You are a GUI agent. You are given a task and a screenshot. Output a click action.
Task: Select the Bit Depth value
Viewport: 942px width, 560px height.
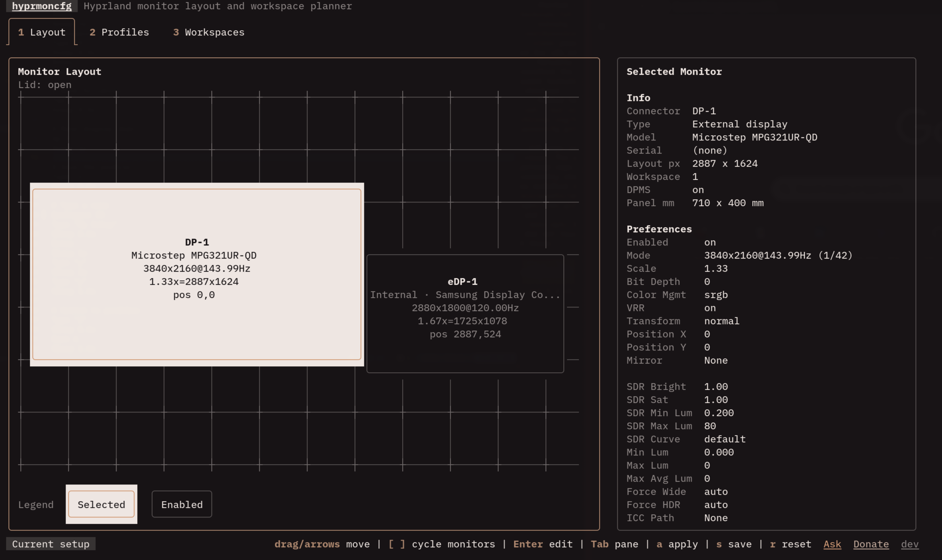707,282
